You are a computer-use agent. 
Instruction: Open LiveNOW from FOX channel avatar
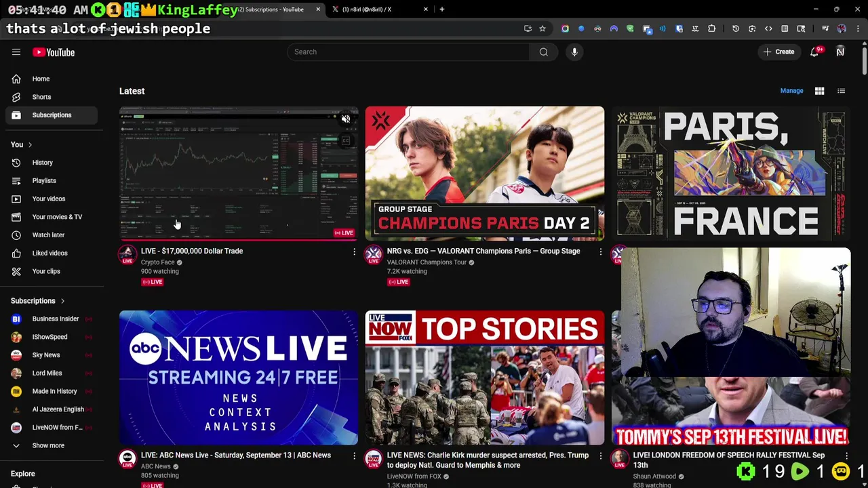point(374,459)
